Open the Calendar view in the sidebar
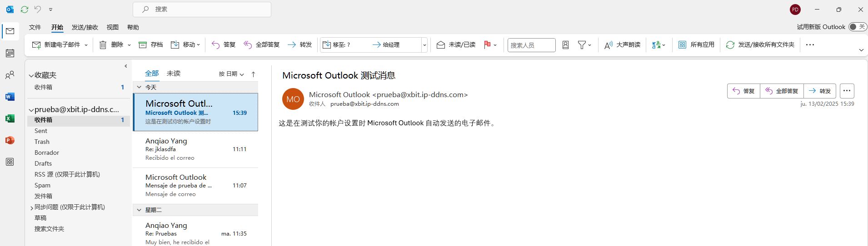The width and height of the screenshot is (868, 246). 10,53
